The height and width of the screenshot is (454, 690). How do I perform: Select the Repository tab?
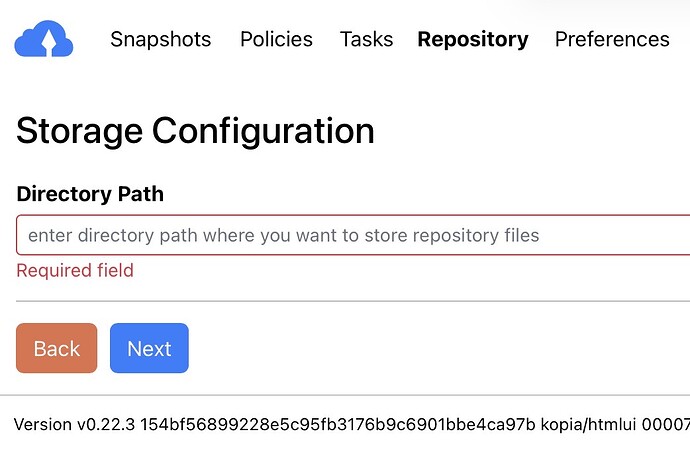[x=473, y=39]
